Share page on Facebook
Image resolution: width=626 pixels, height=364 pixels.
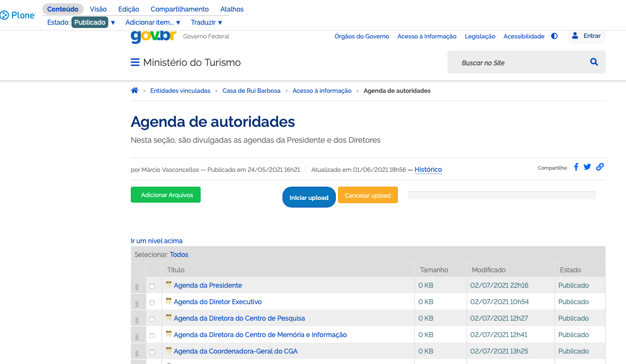click(576, 167)
